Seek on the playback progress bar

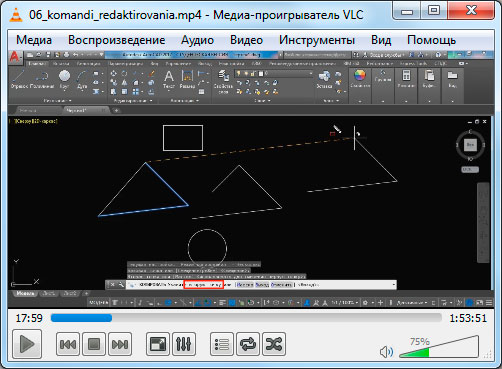coord(246,318)
